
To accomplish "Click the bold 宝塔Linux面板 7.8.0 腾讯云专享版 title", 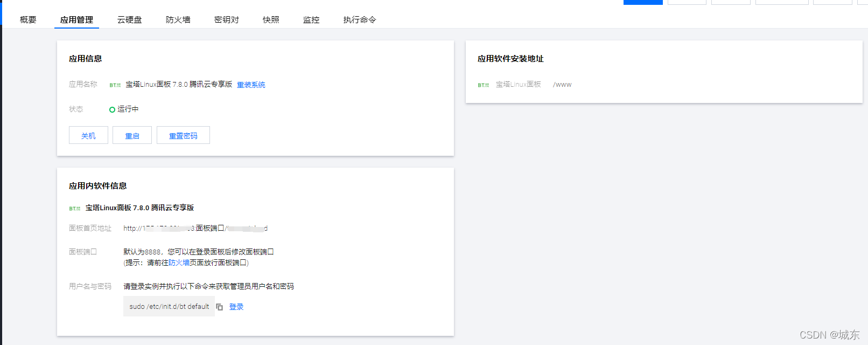I will click(x=139, y=208).
